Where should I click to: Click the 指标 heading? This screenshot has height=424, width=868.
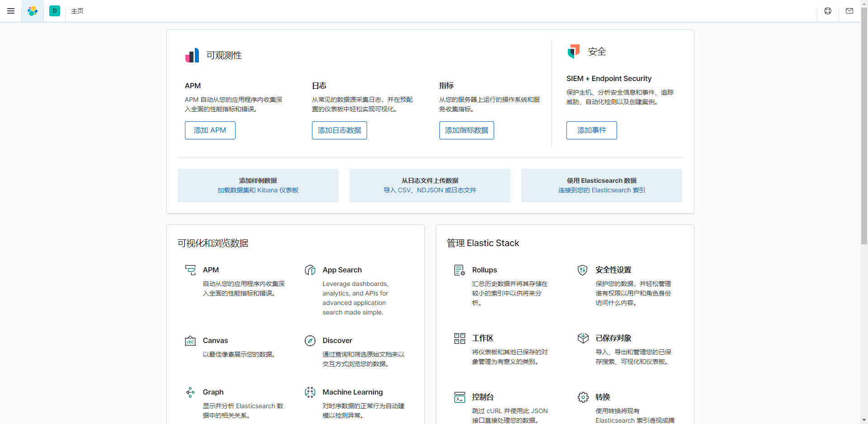pos(447,86)
